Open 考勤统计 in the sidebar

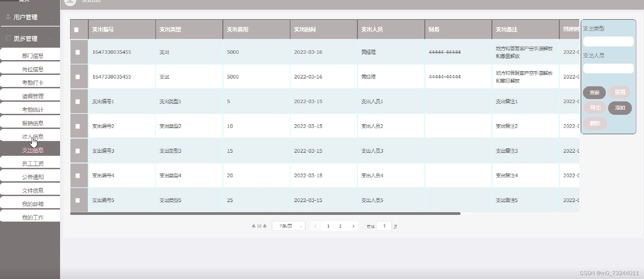click(30, 108)
